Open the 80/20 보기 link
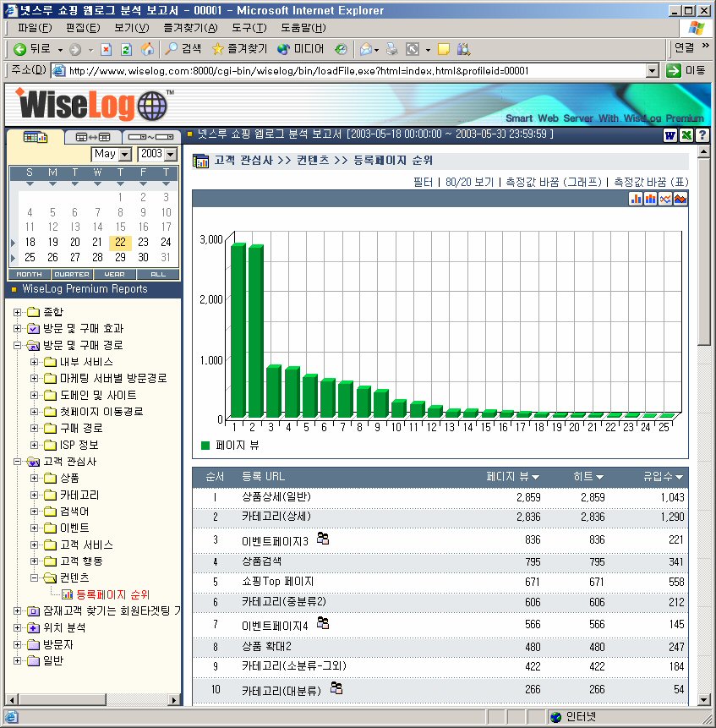This screenshot has height=728, width=716. pos(469,182)
